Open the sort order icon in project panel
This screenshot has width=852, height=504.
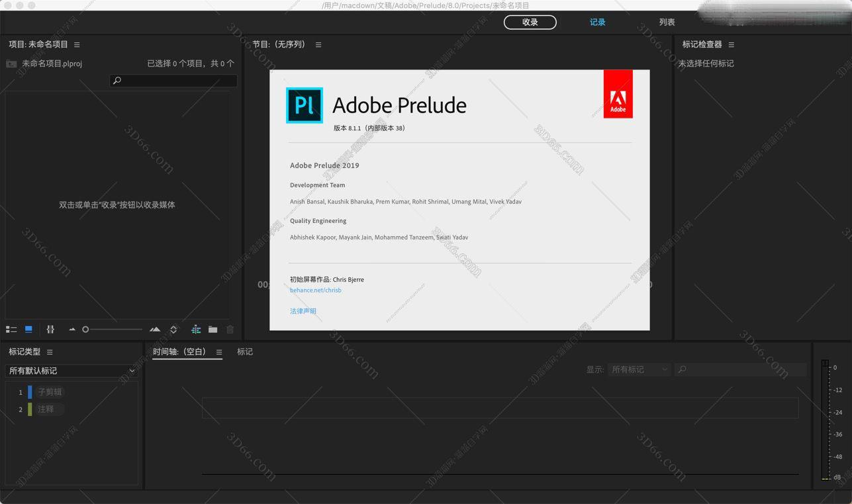pos(173,329)
